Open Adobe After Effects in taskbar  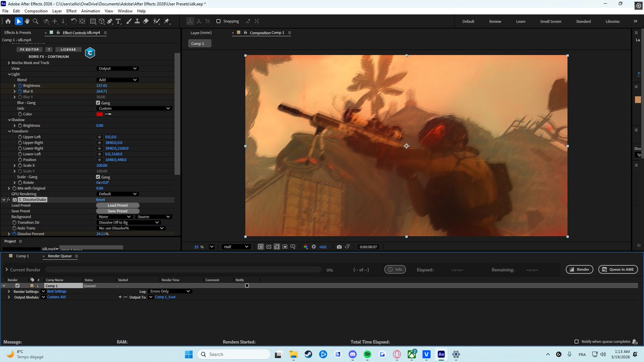tap(441, 354)
